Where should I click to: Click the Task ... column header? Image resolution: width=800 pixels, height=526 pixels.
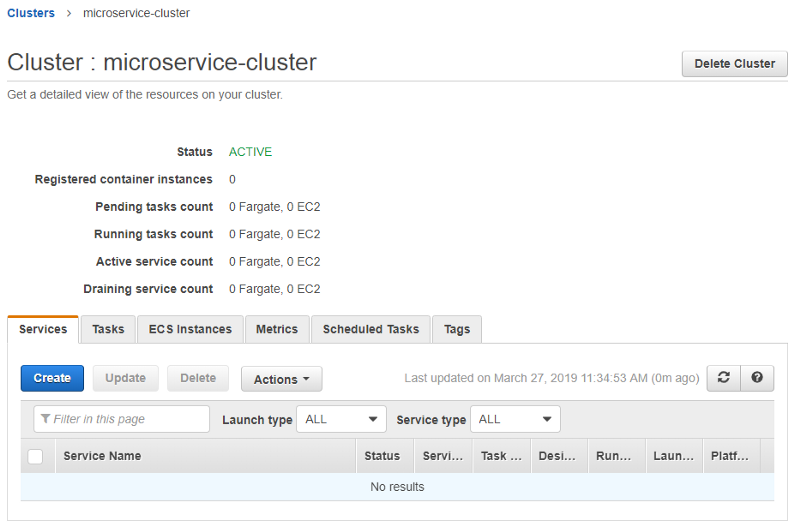[502, 456]
